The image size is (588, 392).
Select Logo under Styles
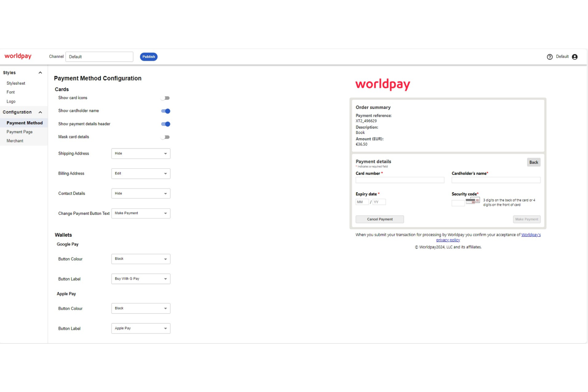tap(11, 101)
